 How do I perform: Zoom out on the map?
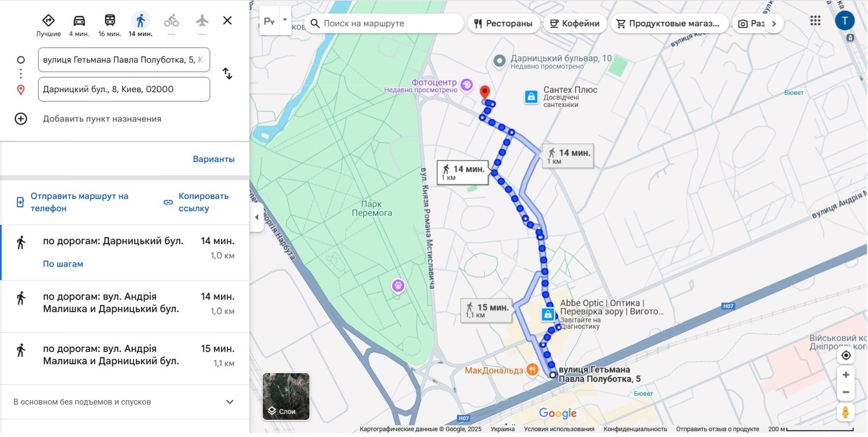coord(846,392)
